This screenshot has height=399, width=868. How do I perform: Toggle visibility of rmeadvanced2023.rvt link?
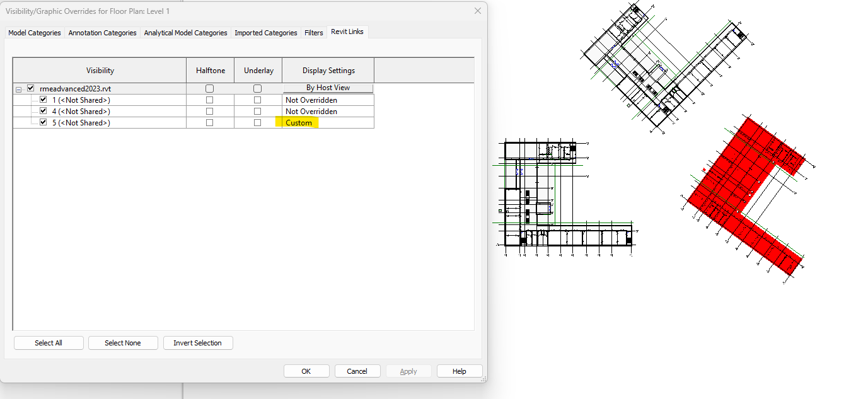click(x=30, y=88)
